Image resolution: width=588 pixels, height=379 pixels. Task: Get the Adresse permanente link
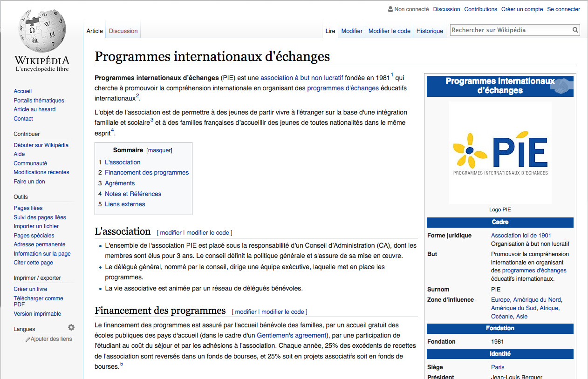[40, 244]
